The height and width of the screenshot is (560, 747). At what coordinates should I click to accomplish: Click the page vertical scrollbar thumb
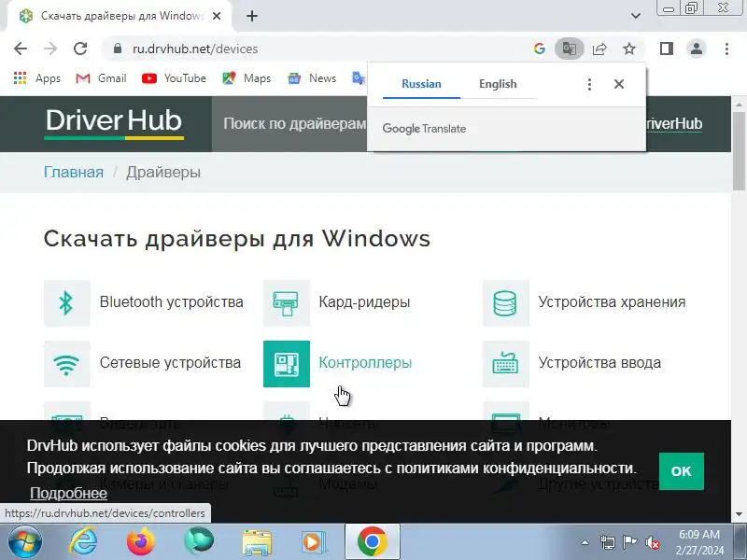739,150
